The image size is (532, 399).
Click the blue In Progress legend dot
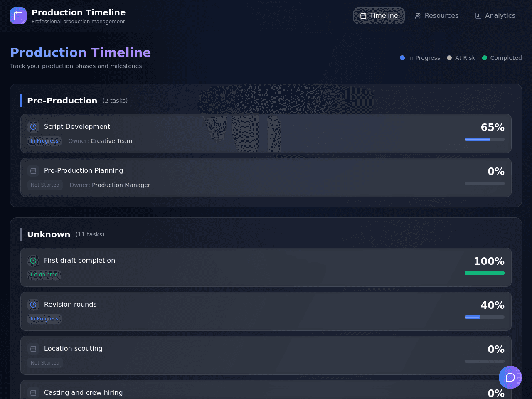pos(402,58)
